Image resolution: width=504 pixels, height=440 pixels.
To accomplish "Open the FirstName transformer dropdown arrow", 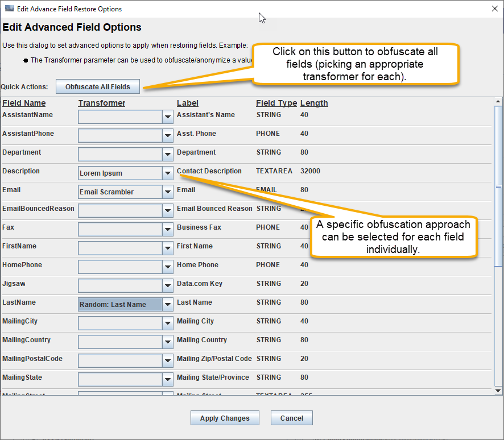I will (168, 248).
